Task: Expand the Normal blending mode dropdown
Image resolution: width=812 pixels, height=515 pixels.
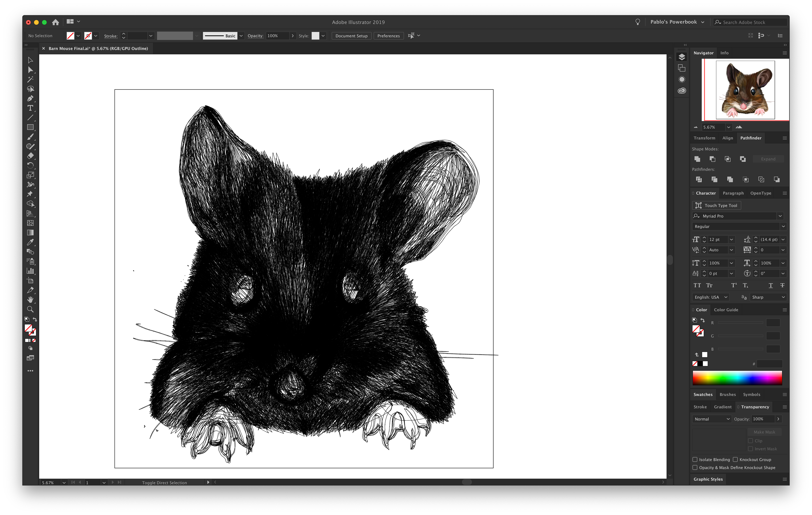Action: click(x=712, y=419)
